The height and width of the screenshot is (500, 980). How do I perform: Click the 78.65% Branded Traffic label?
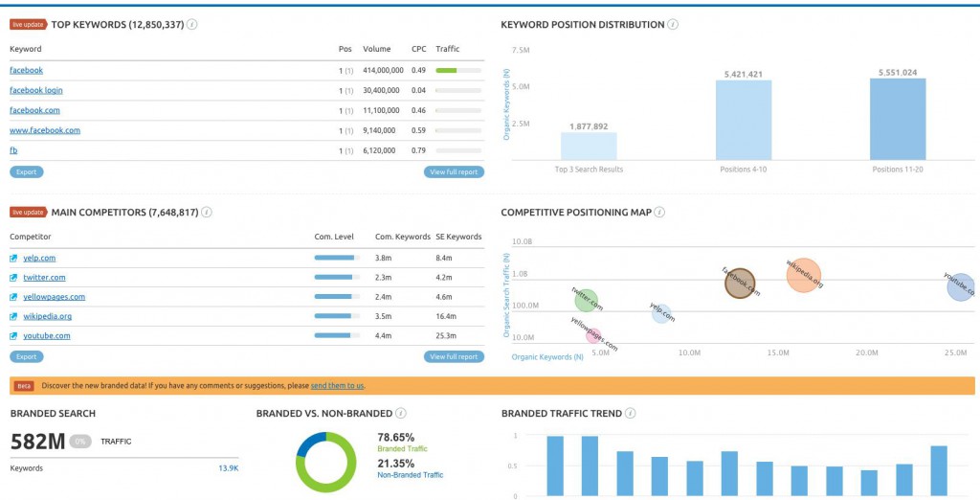coord(403,442)
